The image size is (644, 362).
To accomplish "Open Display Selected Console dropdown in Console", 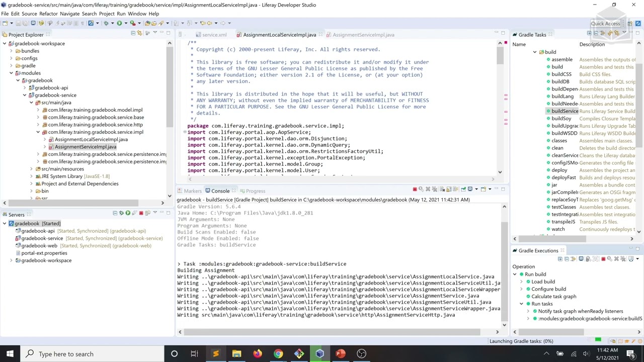I will pyautogui.click(x=476, y=190).
